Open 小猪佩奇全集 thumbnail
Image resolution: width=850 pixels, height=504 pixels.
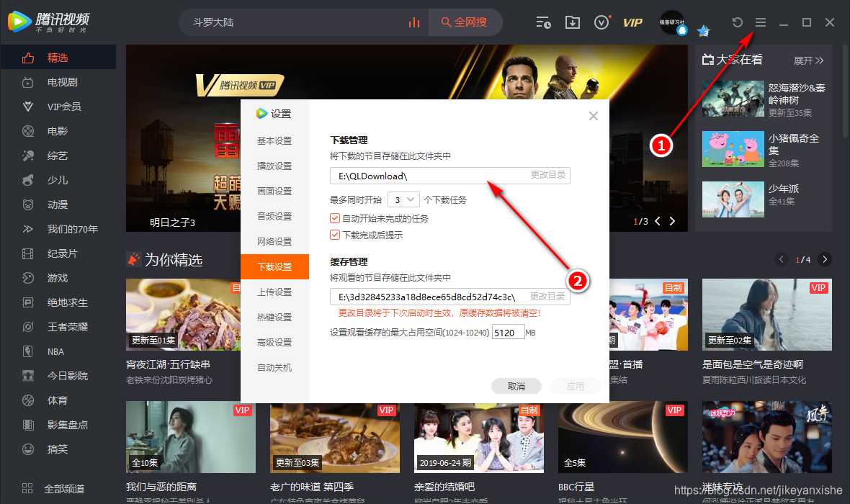[733, 149]
